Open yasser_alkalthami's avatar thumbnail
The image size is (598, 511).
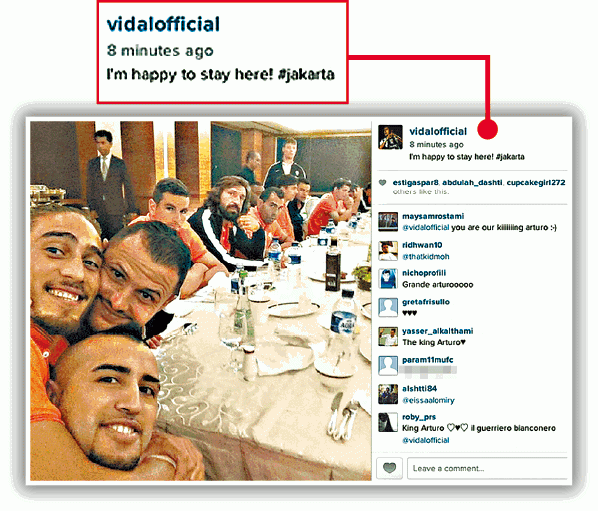click(388, 337)
